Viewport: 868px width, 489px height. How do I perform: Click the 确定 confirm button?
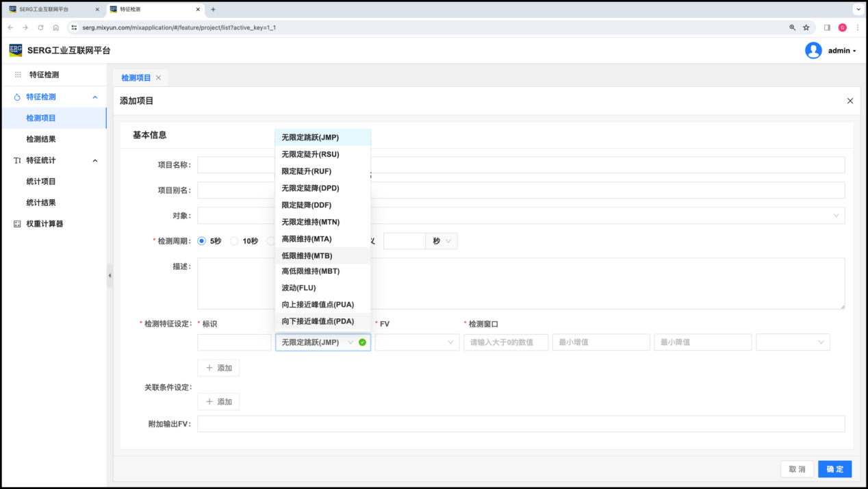(x=834, y=469)
